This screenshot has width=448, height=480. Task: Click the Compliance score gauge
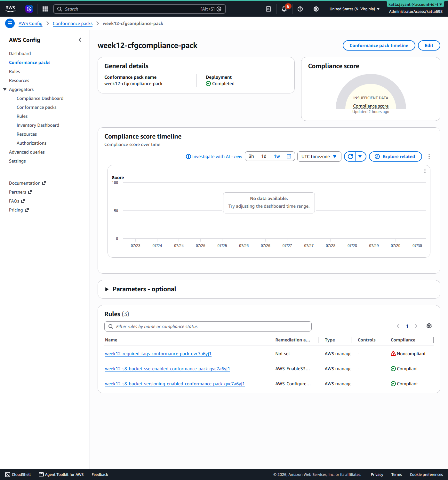[x=371, y=92]
